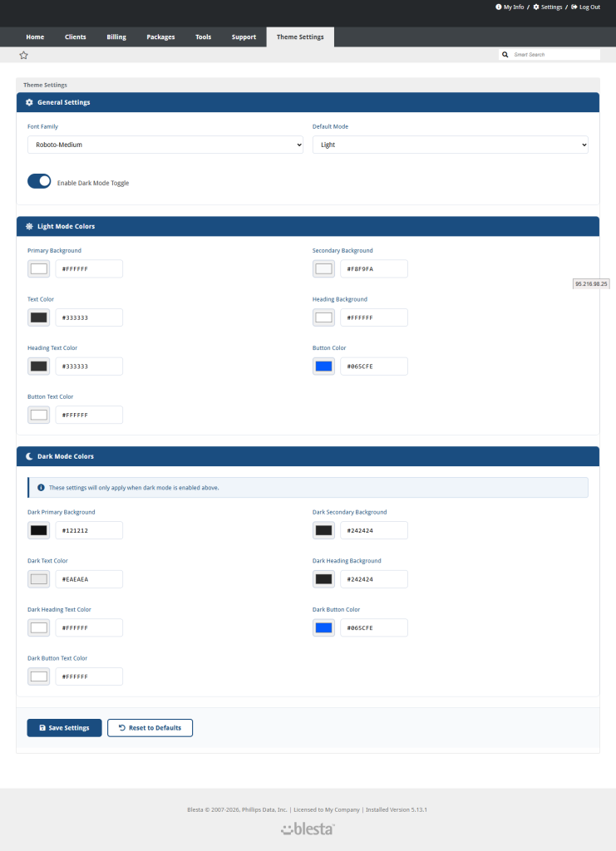Open Primary Background color swatch
The height and width of the screenshot is (851, 616).
[38, 268]
